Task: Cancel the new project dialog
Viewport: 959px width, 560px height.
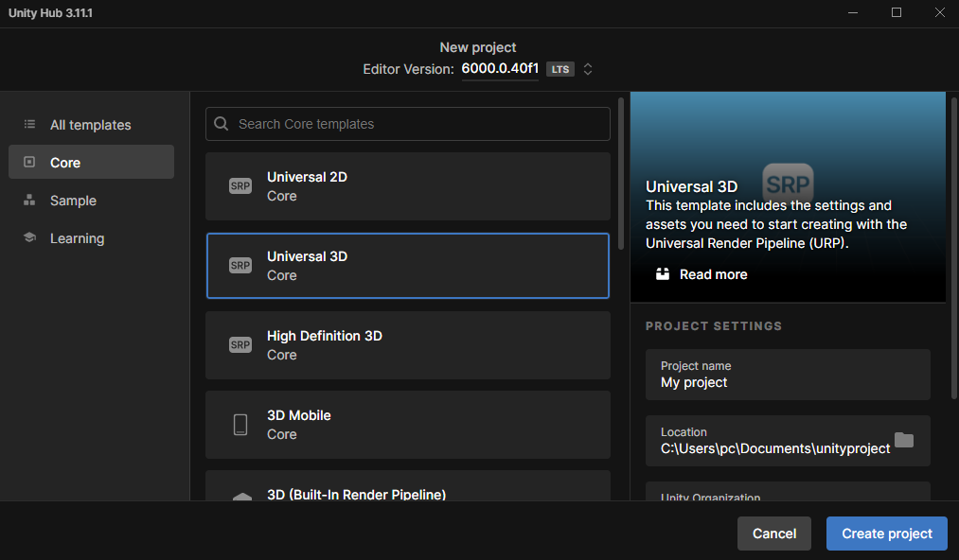Action: tap(774, 534)
